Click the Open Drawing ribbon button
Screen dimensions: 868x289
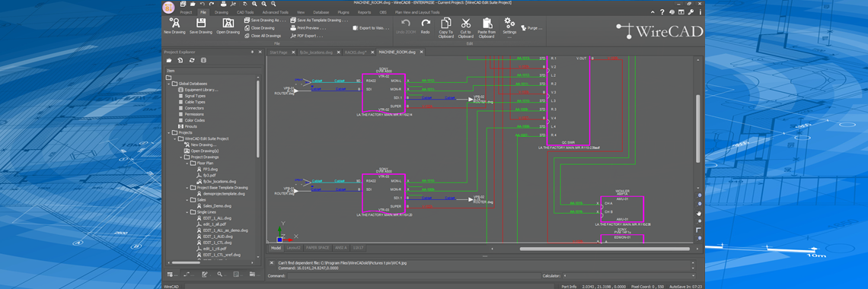click(228, 26)
